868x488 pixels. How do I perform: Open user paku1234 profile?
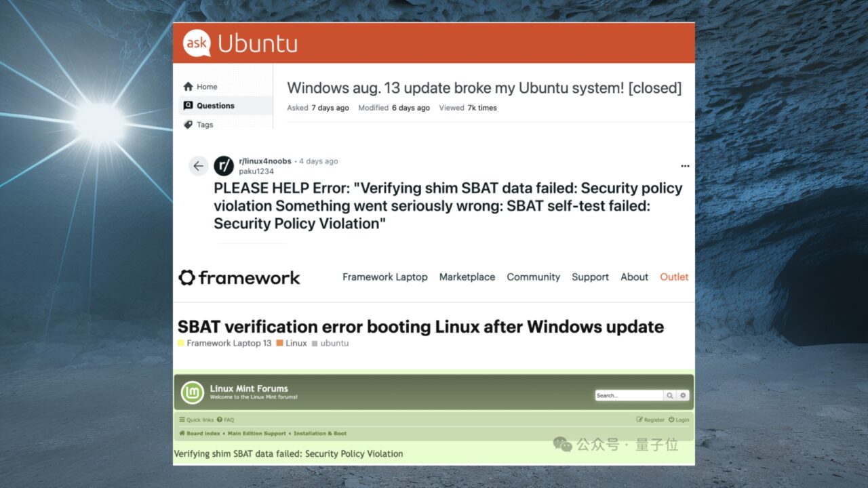(x=257, y=171)
